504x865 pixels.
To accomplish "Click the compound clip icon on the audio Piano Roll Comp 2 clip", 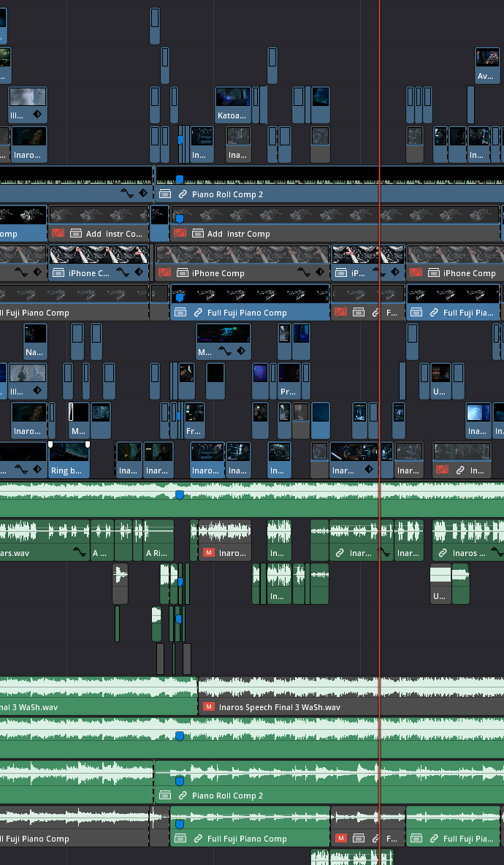I will coord(165,796).
